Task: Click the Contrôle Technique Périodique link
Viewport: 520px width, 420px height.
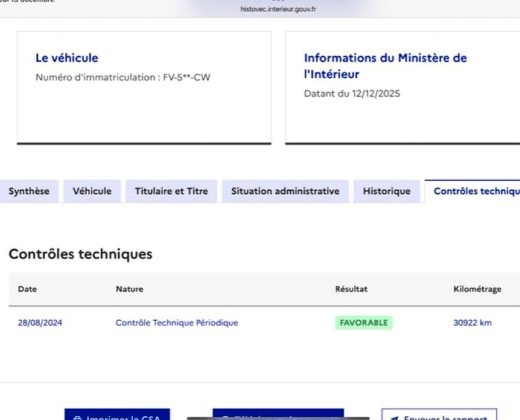Action: [177, 322]
